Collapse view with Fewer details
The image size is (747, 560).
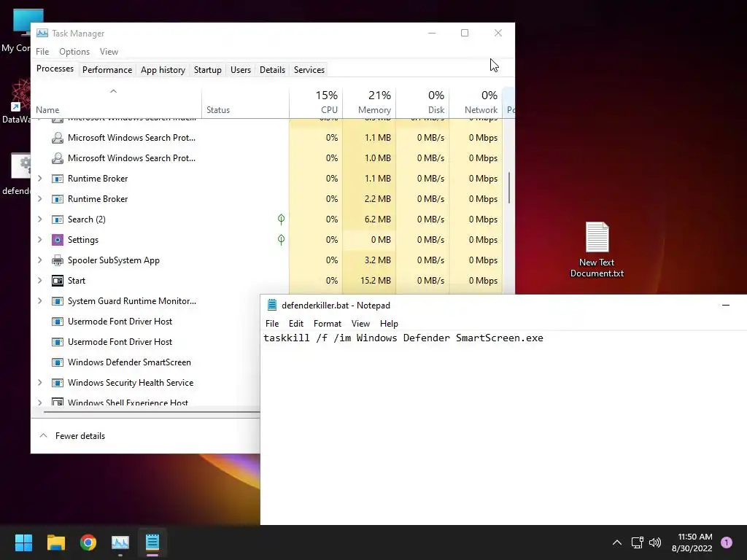(72, 436)
